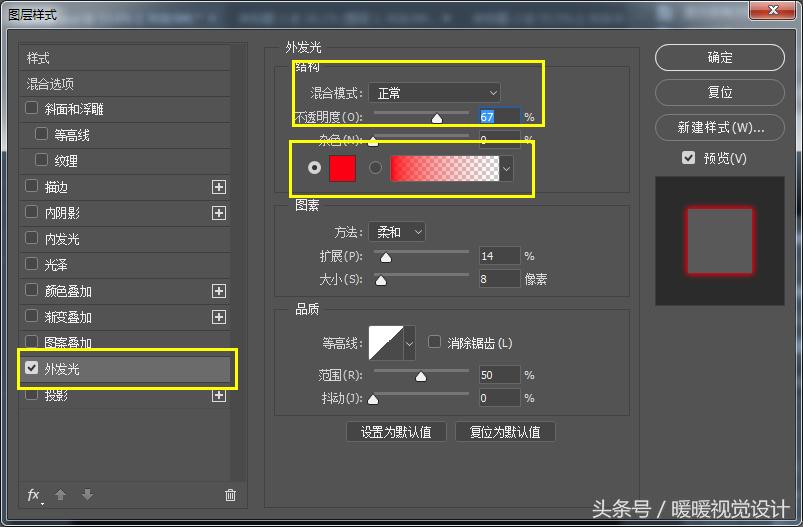Click the 扩展(P) slider handle
The width and height of the screenshot is (803, 527).
(x=386, y=258)
